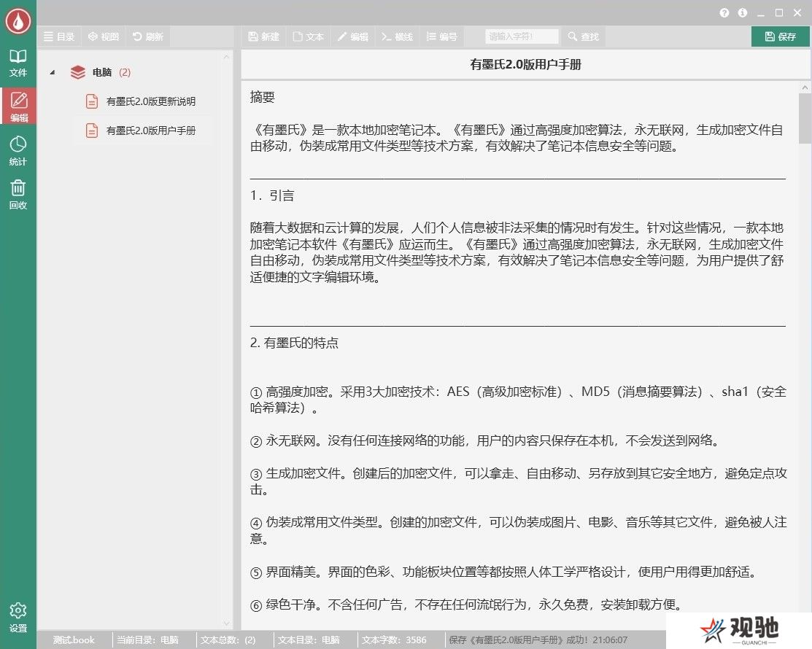This screenshot has height=649, width=812.
Task: Click the heading 1．引言
Action: point(272,195)
